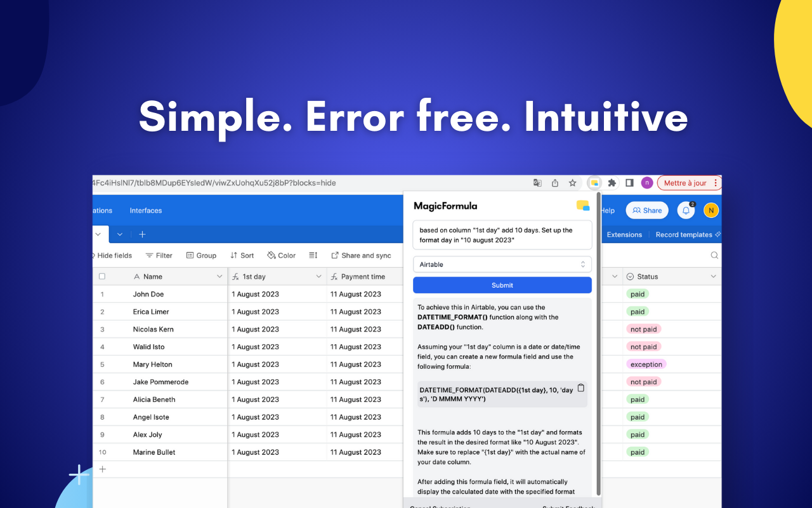812x508 pixels.
Task: Click the Mettre à jour update button
Action: pos(690,183)
